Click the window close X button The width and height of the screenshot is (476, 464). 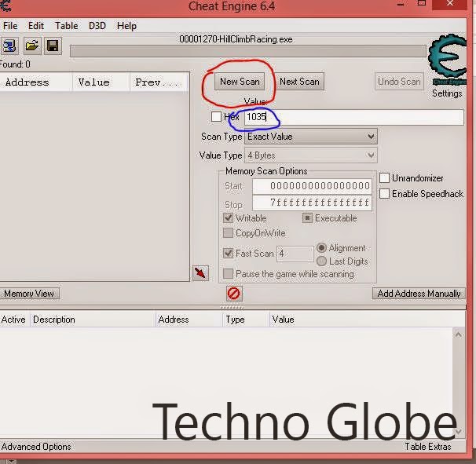click(451, 4)
